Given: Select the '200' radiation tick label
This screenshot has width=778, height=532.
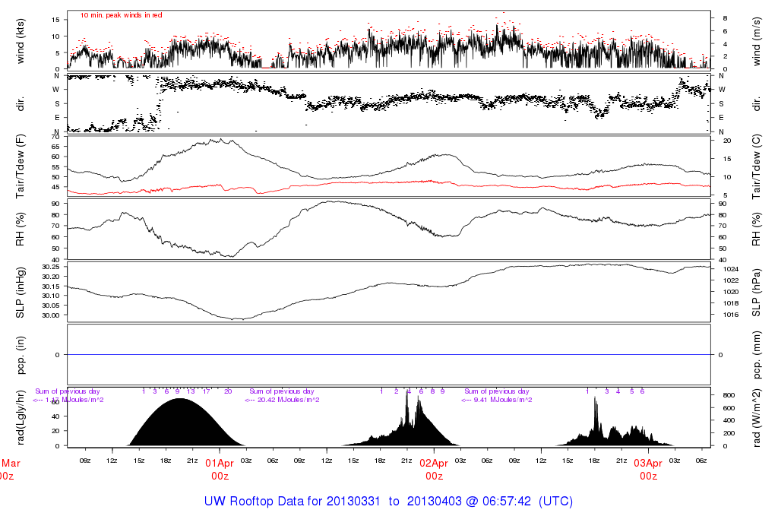Looking at the screenshot, I should pos(729,433).
